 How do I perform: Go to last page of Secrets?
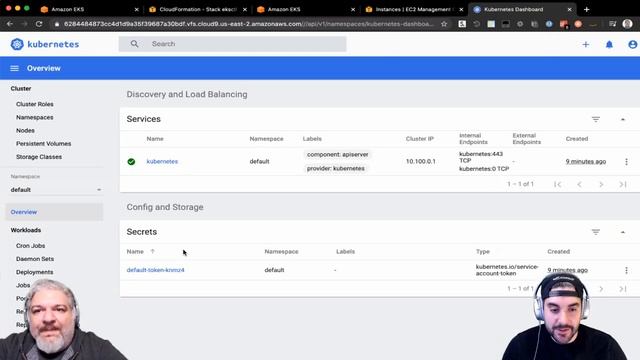[x=623, y=289]
